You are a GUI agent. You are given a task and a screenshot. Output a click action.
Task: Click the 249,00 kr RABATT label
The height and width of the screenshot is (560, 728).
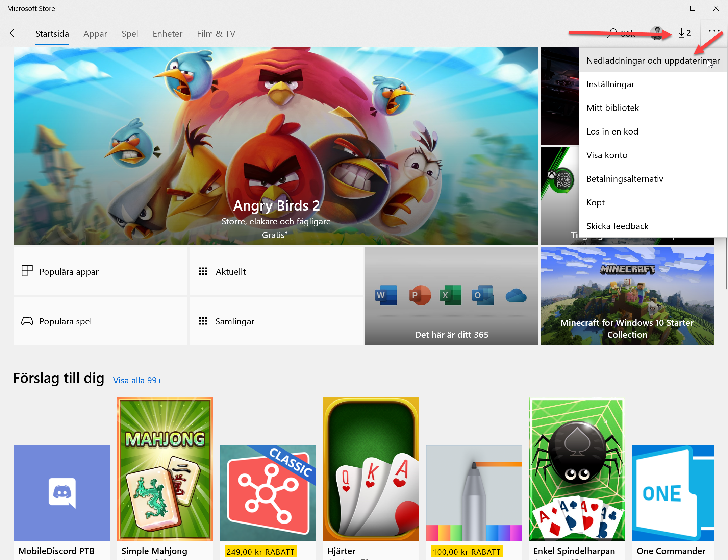260,552
